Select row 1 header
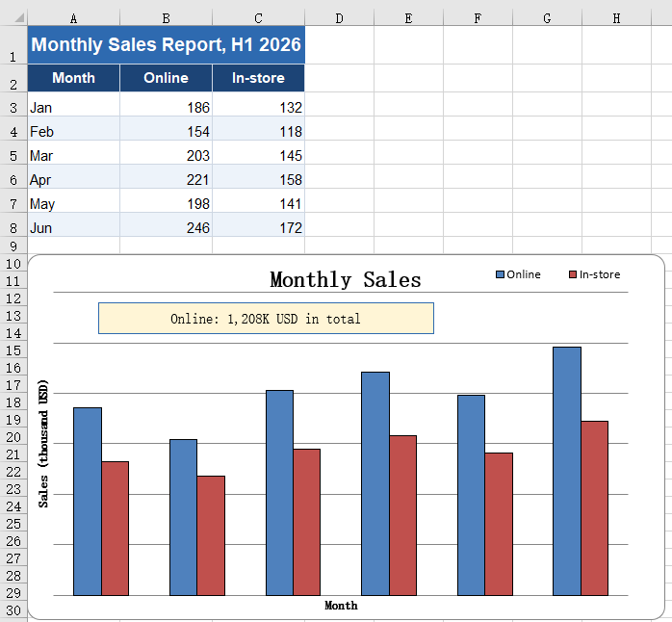 pos(13,45)
